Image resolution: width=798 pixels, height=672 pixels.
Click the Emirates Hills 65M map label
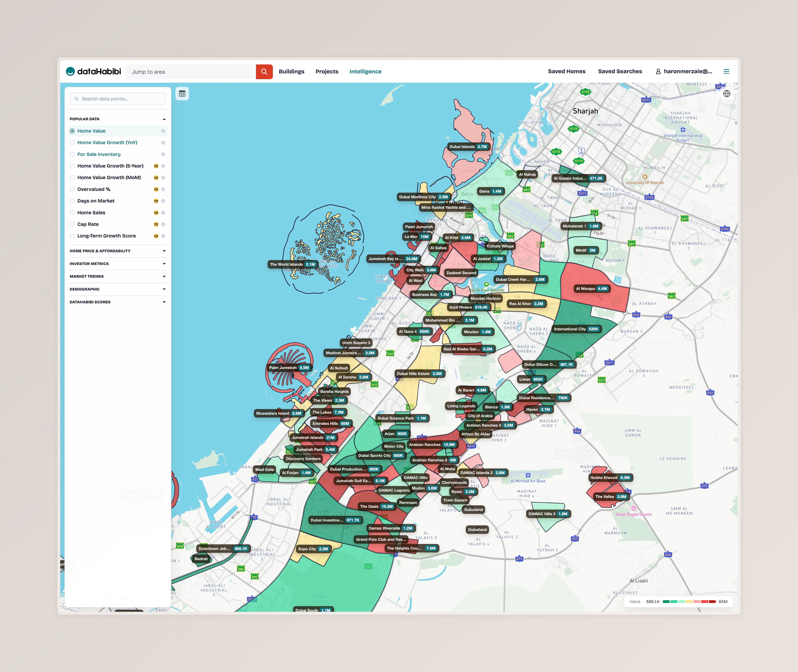click(x=331, y=424)
